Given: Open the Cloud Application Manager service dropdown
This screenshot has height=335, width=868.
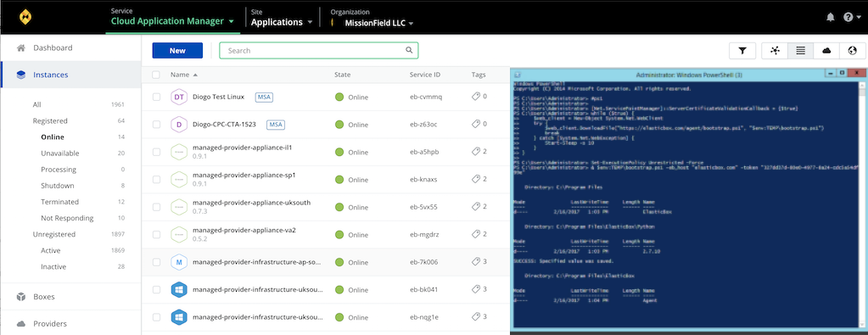Looking at the screenshot, I should [x=172, y=21].
